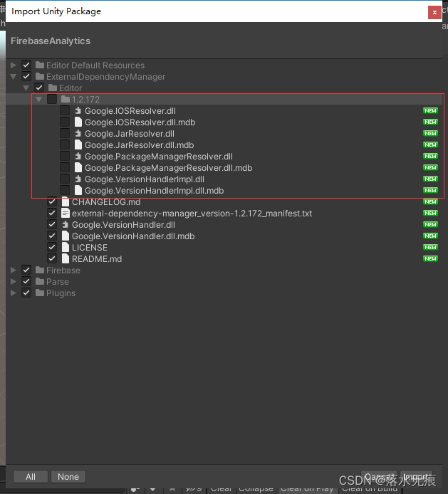Click the NEW badge beside LICENSE
Viewport: 448px width, 494px height.
coord(430,247)
